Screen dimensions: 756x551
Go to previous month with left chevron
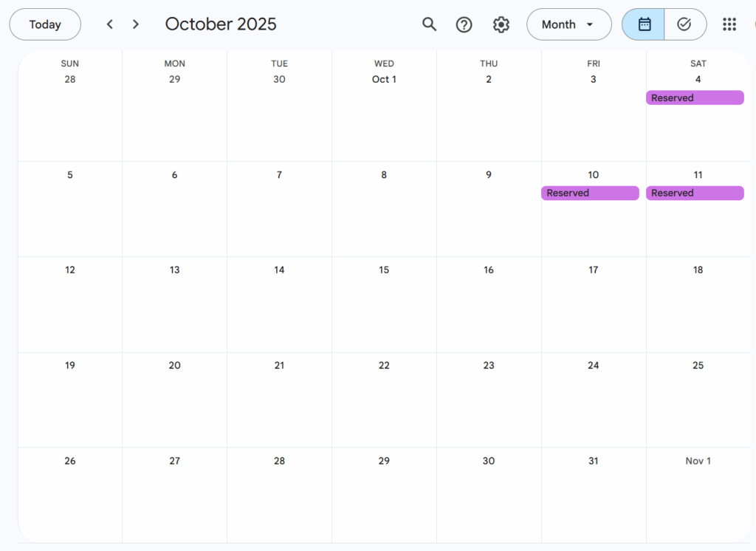pos(110,24)
